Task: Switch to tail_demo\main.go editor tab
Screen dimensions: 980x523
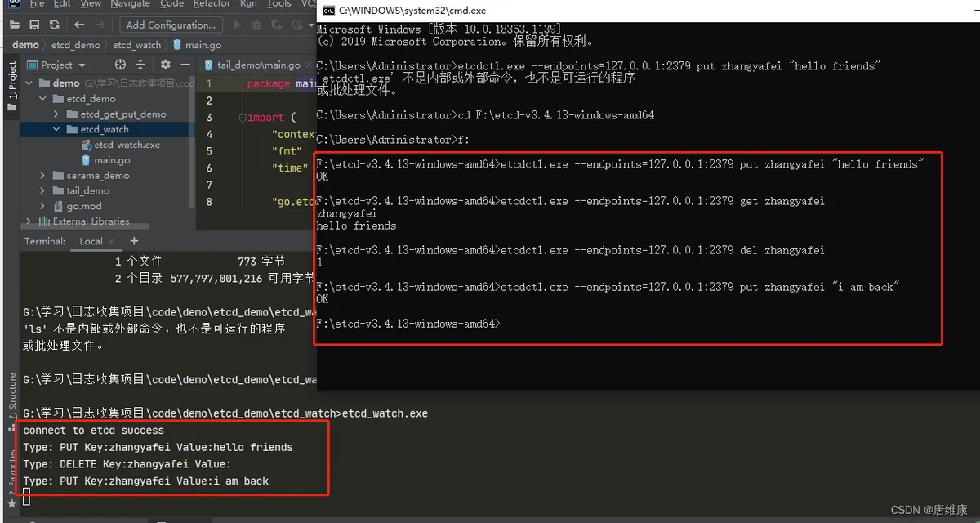Action: (252, 65)
